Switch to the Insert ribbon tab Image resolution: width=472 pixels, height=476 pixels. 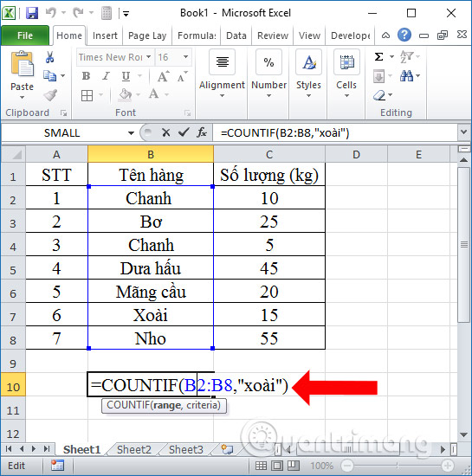click(x=105, y=35)
